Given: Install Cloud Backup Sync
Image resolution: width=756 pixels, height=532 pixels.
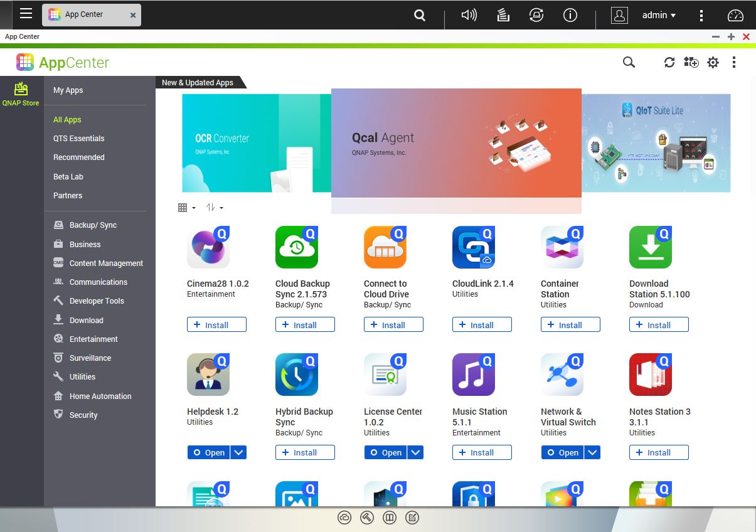Looking at the screenshot, I should pyautogui.click(x=305, y=325).
